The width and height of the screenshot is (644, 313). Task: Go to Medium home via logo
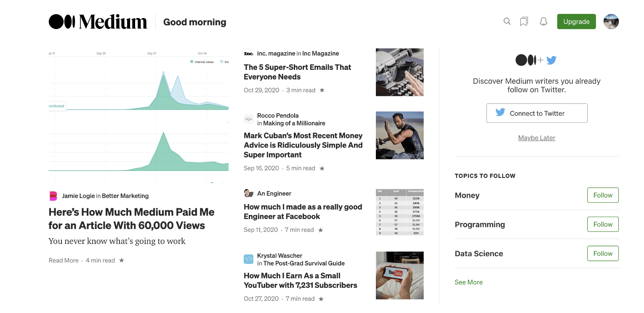[x=98, y=22]
